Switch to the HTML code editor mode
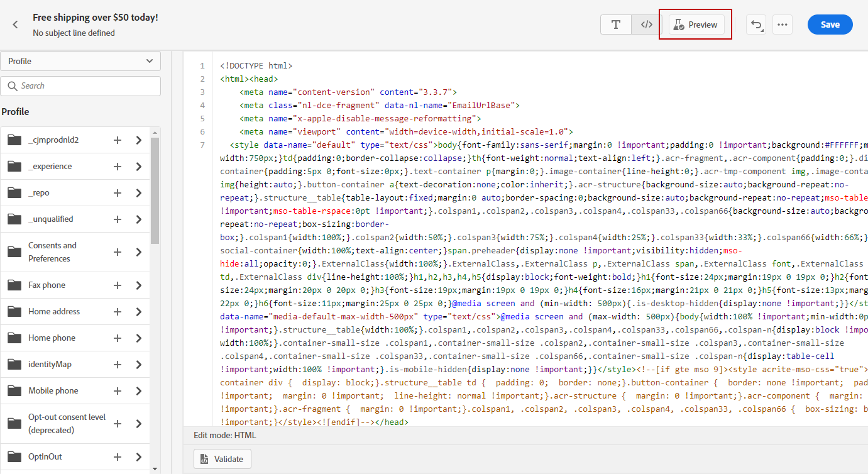Image resolution: width=868 pixels, height=474 pixels. click(x=646, y=25)
